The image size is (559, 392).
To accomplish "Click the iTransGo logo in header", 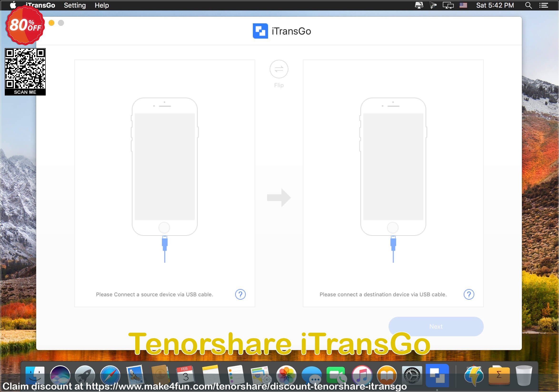I will [260, 31].
